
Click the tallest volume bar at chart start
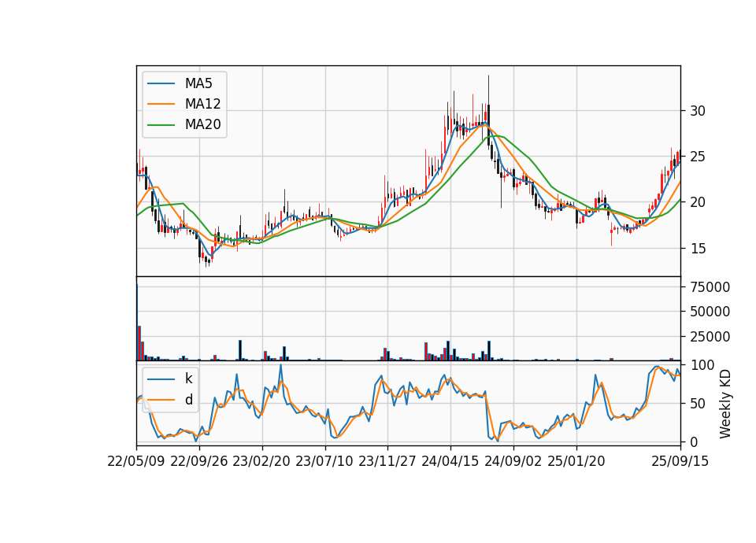pos(137,322)
